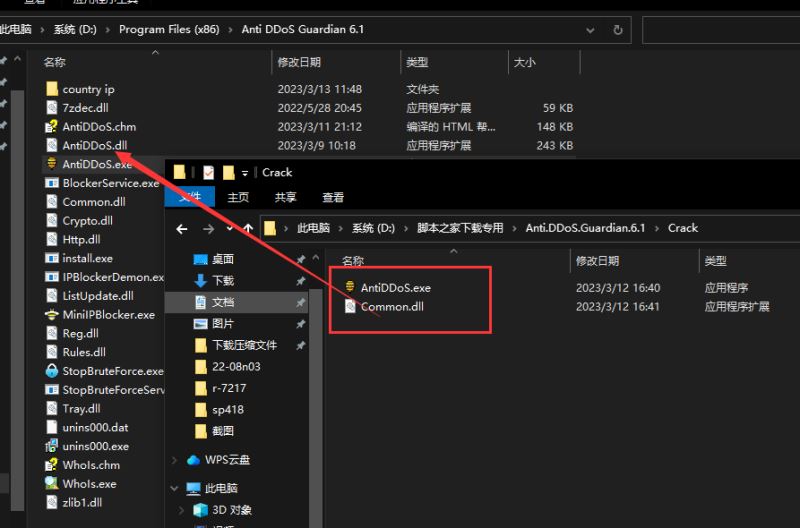The image size is (800, 528).
Task: Open 截图 folder in navigation pane
Action: click(x=214, y=431)
